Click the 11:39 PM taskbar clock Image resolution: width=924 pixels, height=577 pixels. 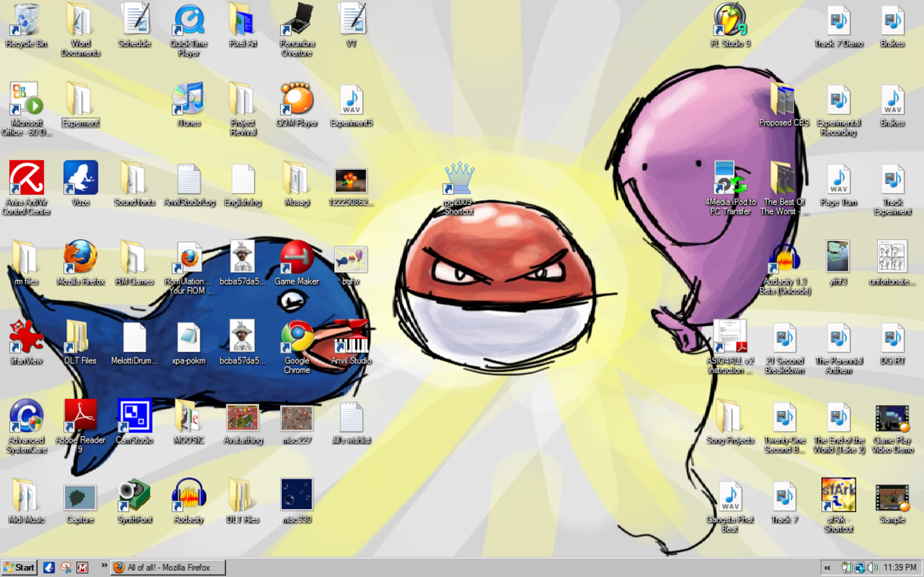[901, 568]
